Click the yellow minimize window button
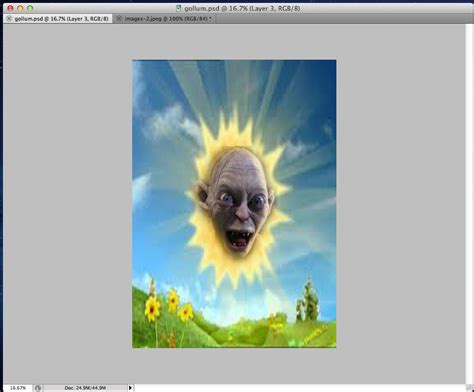Screen dimensions: 474x392 [20, 8]
